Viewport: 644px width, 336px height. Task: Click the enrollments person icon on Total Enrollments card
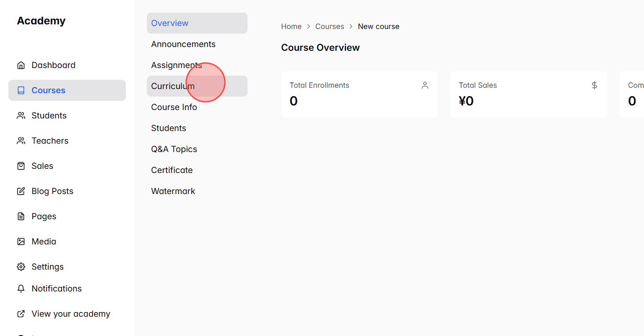point(425,85)
